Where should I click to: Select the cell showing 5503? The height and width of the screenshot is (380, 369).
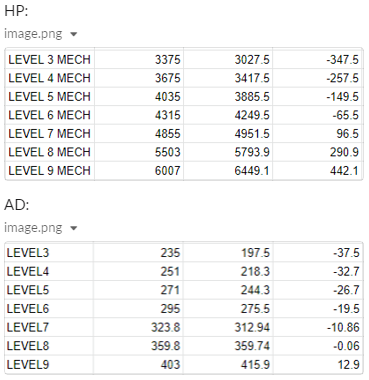(x=139, y=152)
